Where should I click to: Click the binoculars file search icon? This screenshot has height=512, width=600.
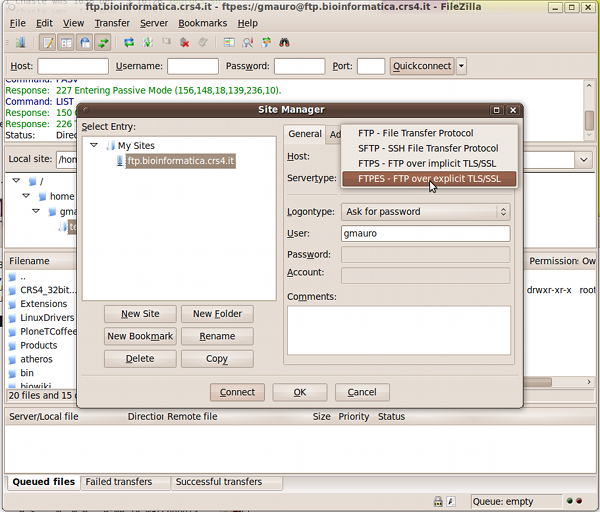pyautogui.click(x=284, y=42)
